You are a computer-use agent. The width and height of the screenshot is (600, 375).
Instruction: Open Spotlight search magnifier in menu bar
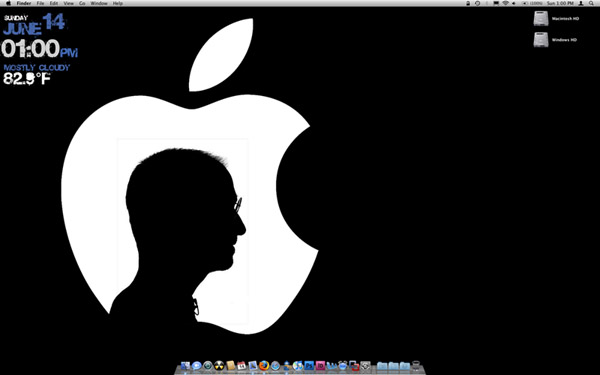591,3
